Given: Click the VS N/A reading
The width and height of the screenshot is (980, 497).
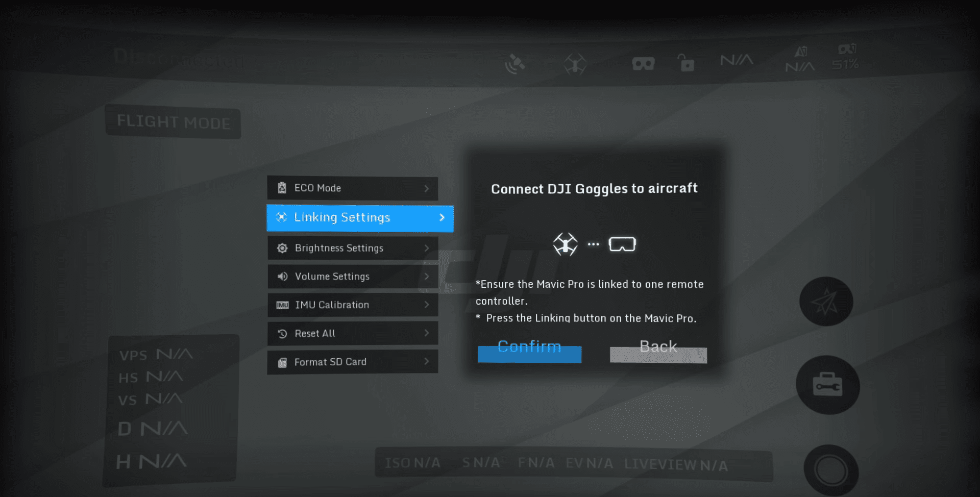Looking at the screenshot, I should coord(150,399).
